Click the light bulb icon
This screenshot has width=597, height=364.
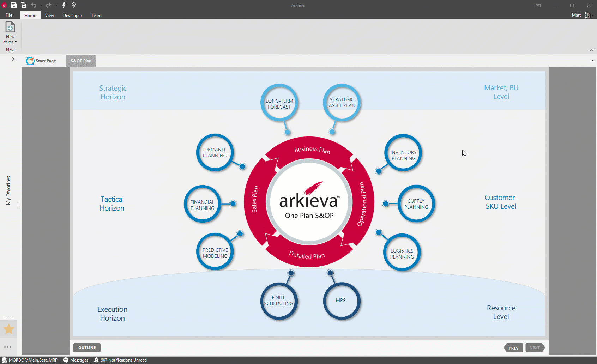[74, 5]
